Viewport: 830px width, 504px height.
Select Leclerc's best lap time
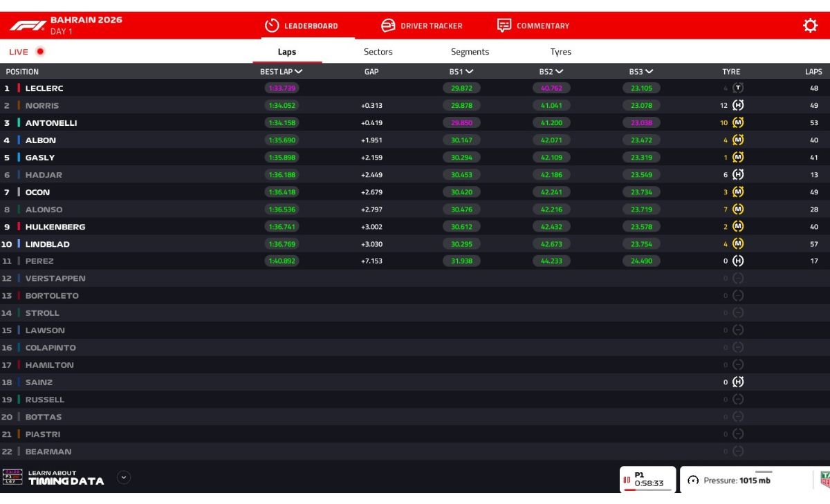pos(281,88)
